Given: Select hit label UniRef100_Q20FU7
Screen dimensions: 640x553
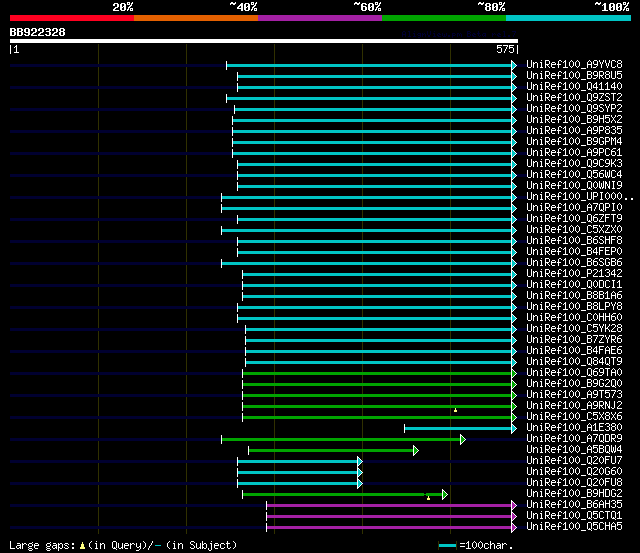Looking at the screenshot, I should click(x=574, y=461).
